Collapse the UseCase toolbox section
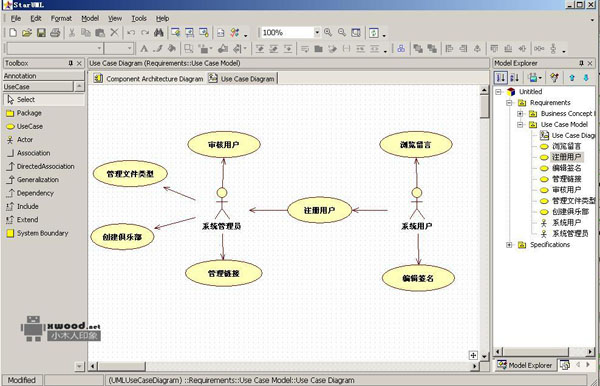 click(x=79, y=86)
